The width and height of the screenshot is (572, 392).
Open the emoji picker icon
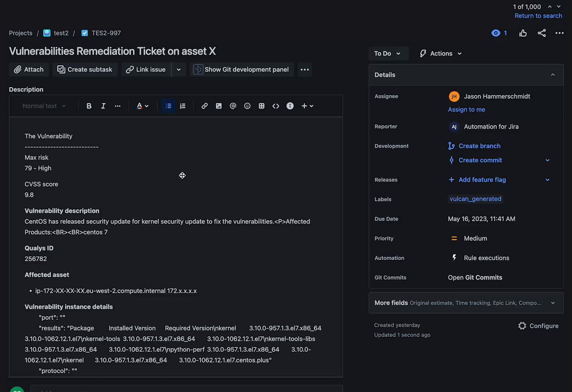(x=247, y=106)
